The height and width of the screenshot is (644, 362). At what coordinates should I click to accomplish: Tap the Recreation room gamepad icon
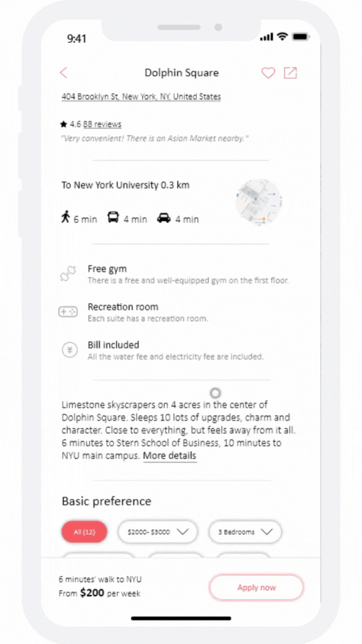point(68,312)
